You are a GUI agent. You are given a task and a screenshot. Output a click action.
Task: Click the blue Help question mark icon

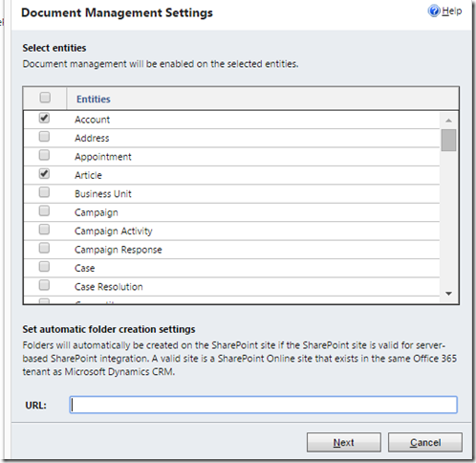(x=434, y=11)
